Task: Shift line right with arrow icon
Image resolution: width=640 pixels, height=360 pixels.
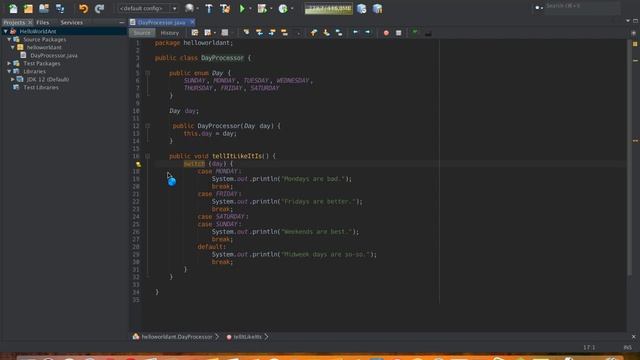Action: coord(368,33)
